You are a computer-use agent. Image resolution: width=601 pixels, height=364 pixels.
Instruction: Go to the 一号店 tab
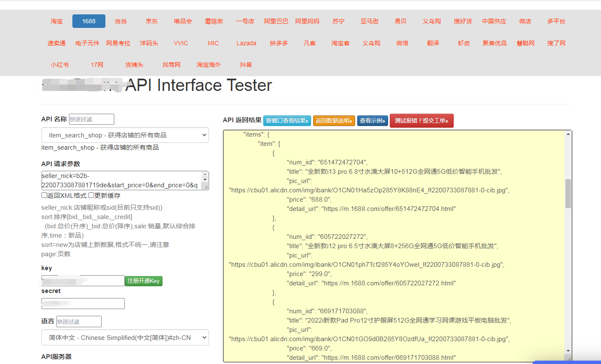click(245, 21)
